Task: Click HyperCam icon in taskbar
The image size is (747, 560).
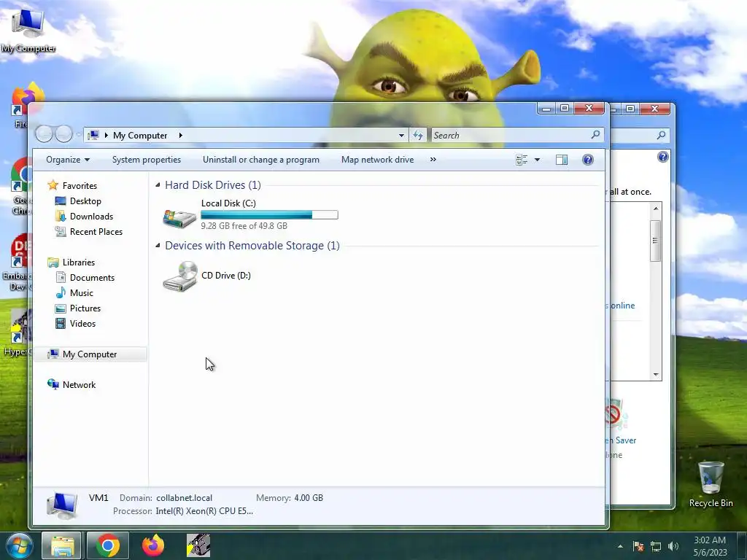Action: [x=198, y=545]
